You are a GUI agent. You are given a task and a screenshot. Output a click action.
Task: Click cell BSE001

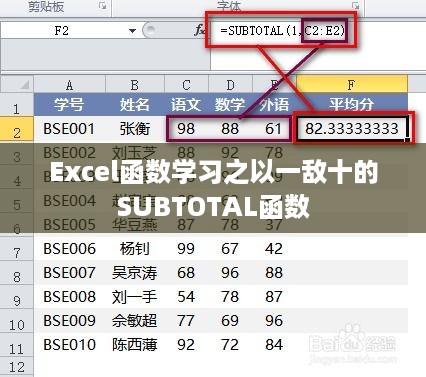click(x=69, y=129)
